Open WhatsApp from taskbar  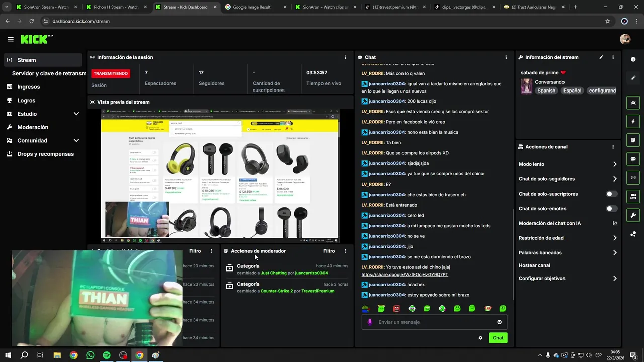tap(90, 355)
